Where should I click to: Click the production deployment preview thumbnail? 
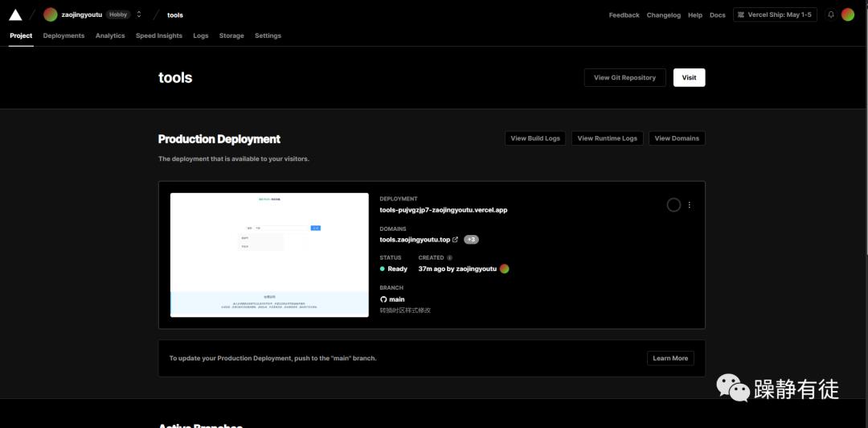pyautogui.click(x=269, y=254)
